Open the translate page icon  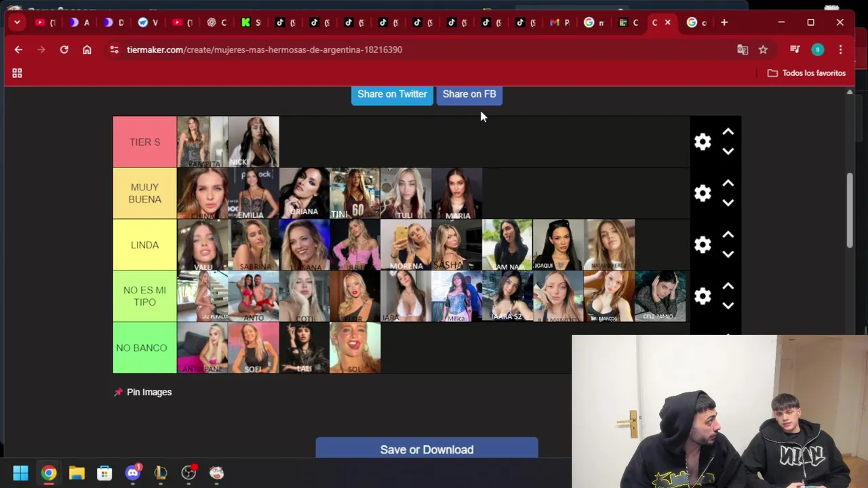(743, 49)
